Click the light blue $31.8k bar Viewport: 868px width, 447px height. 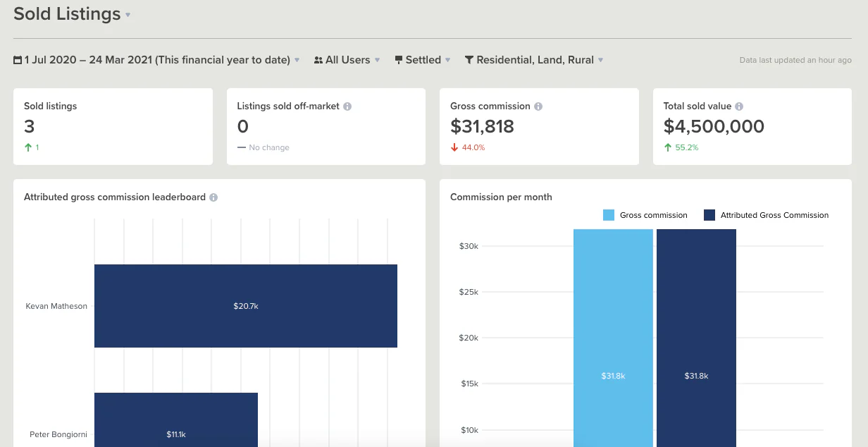tap(613, 338)
